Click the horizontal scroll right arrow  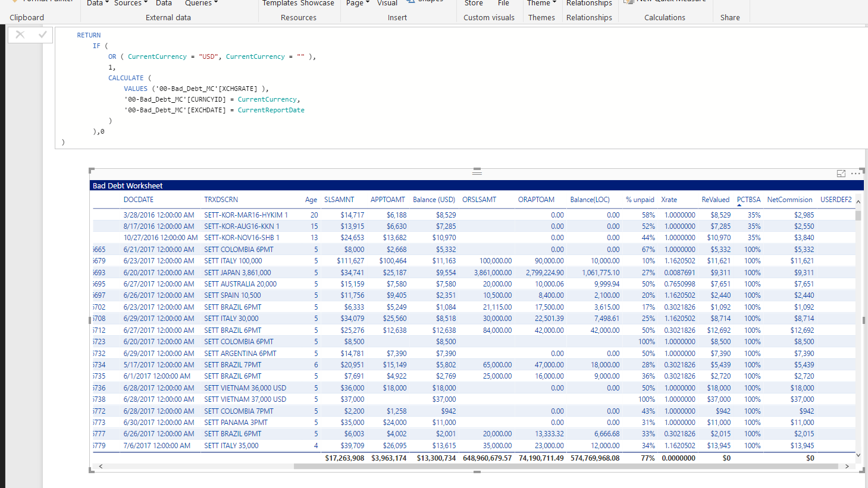(847, 467)
